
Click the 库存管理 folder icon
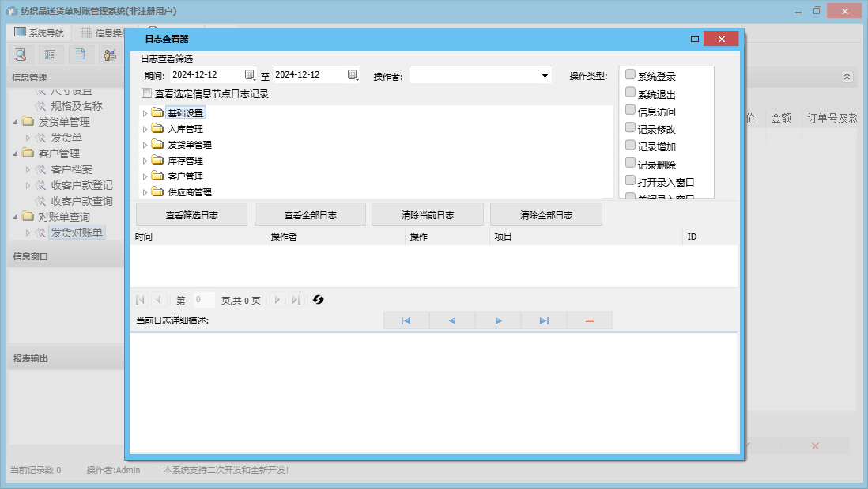click(x=158, y=161)
